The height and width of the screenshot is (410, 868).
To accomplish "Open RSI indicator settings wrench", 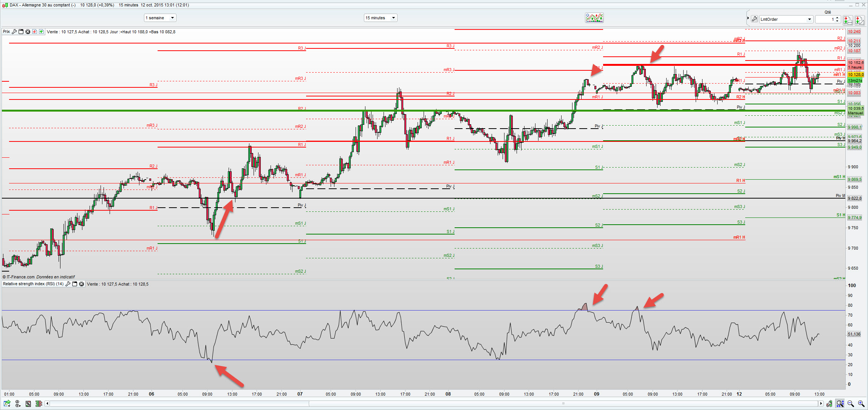I will coord(68,284).
